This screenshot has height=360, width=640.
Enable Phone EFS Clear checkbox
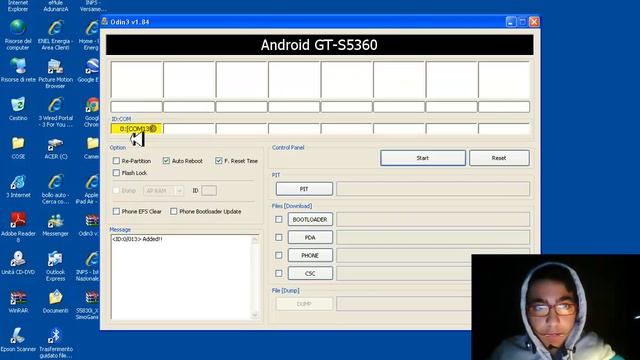(x=116, y=211)
